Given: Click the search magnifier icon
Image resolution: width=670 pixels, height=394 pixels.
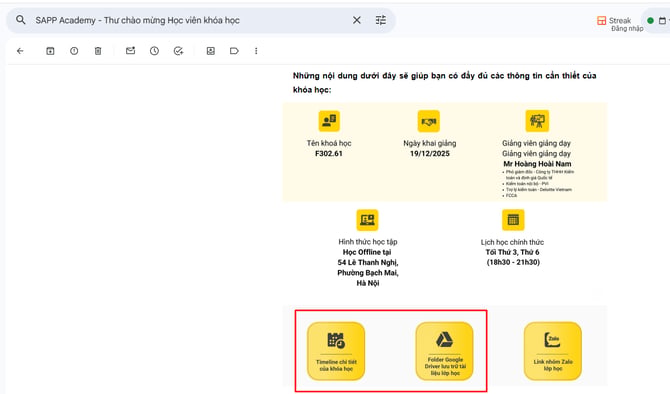Looking at the screenshot, I should pos(21,20).
